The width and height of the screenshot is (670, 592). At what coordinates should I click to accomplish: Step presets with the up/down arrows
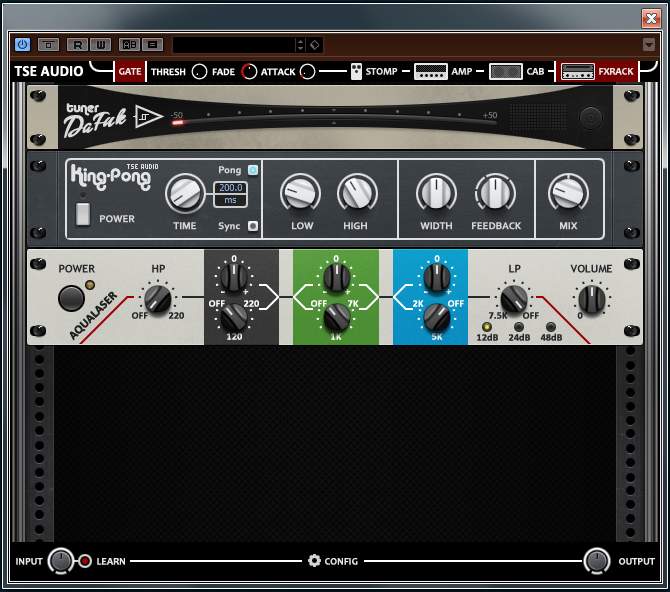pos(300,45)
